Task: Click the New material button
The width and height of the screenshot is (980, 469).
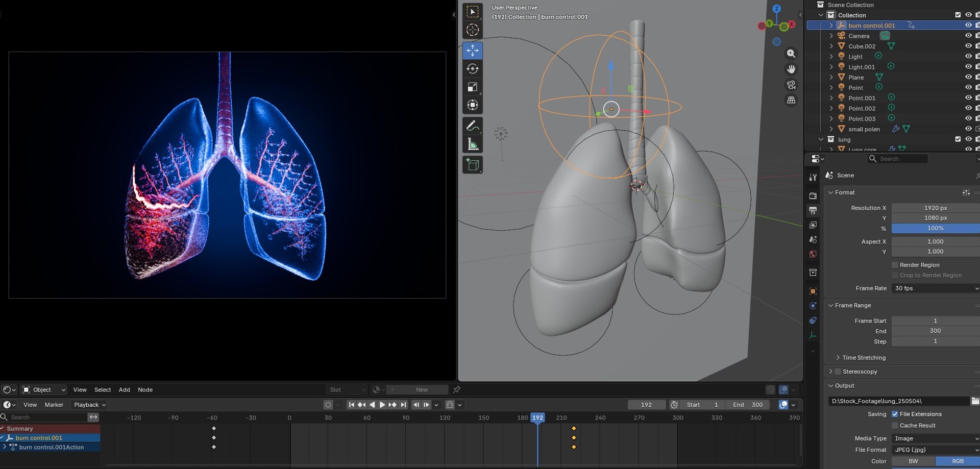Action: point(422,389)
